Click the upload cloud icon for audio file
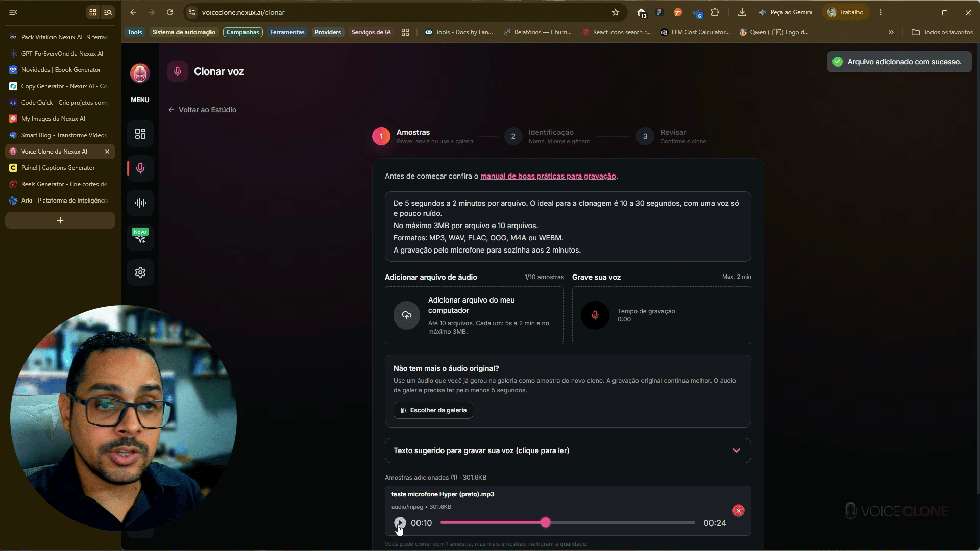 (x=407, y=315)
